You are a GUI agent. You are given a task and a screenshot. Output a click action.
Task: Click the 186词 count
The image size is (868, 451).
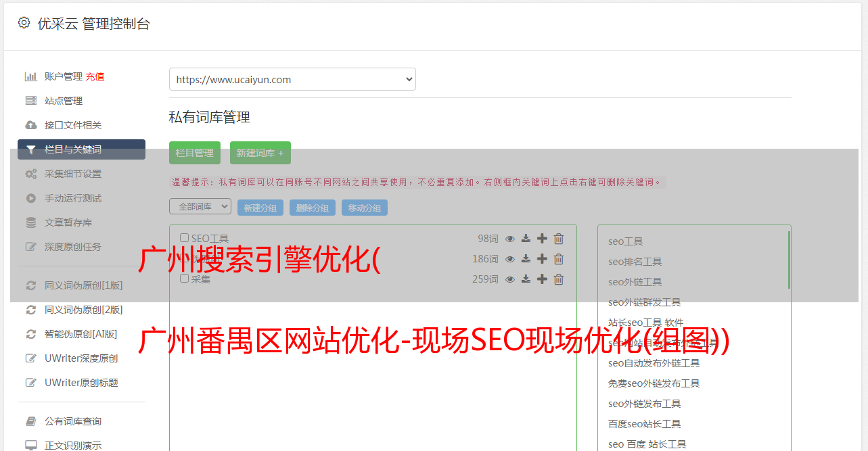pos(485,259)
